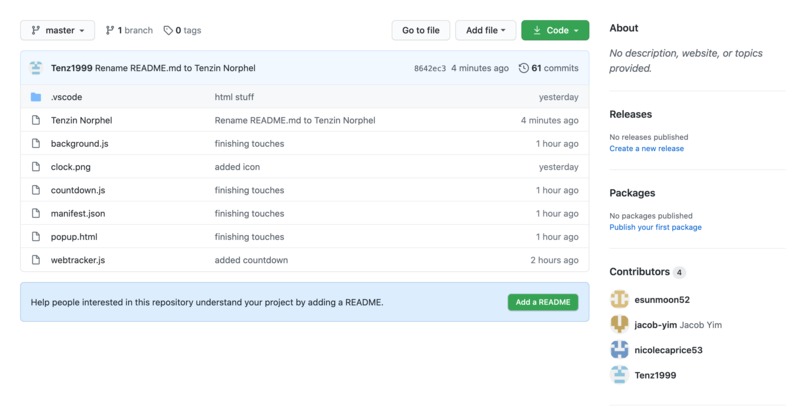Click Tenz1999 avatar in commit header
The height and width of the screenshot is (408, 806).
pyautogui.click(x=35, y=68)
